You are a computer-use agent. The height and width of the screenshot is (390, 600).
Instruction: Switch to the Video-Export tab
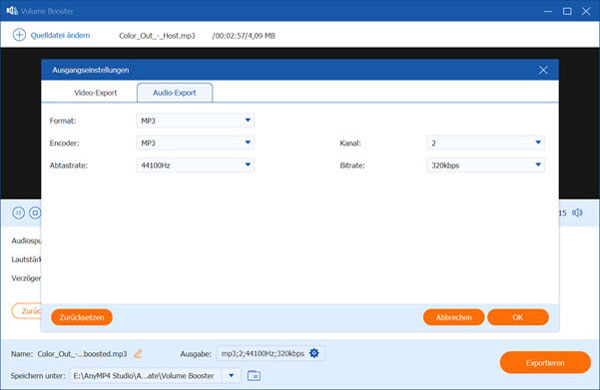pyautogui.click(x=96, y=93)
